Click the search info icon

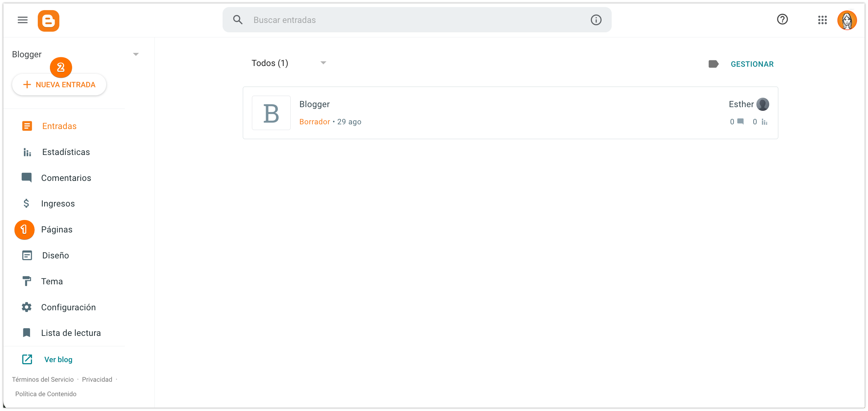(596, 20)
